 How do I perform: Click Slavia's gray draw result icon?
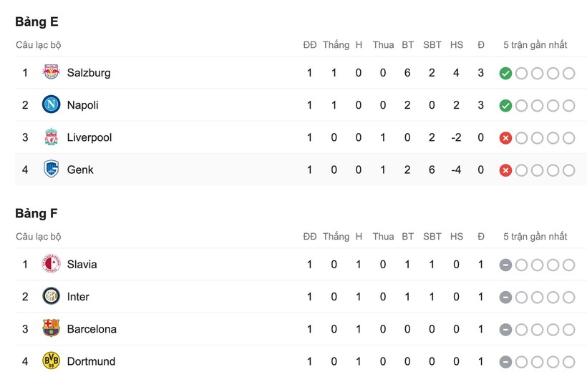505,265
